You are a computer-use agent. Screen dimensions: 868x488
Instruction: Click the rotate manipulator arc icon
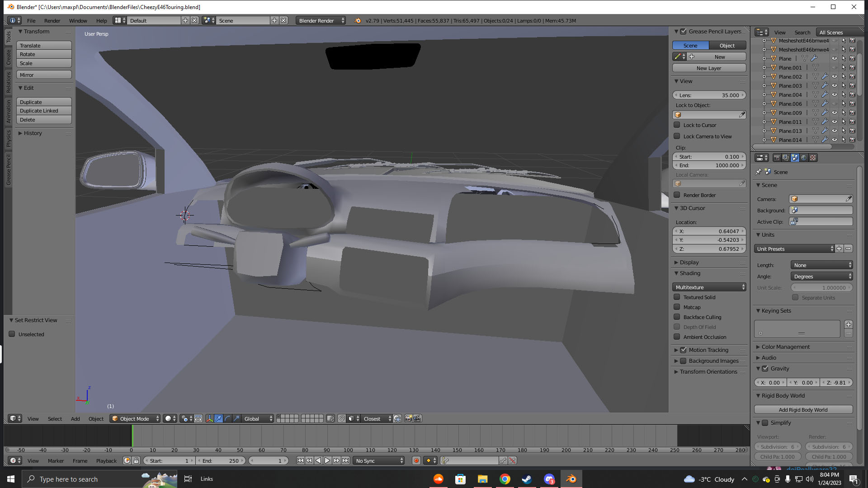pos(227,419)
